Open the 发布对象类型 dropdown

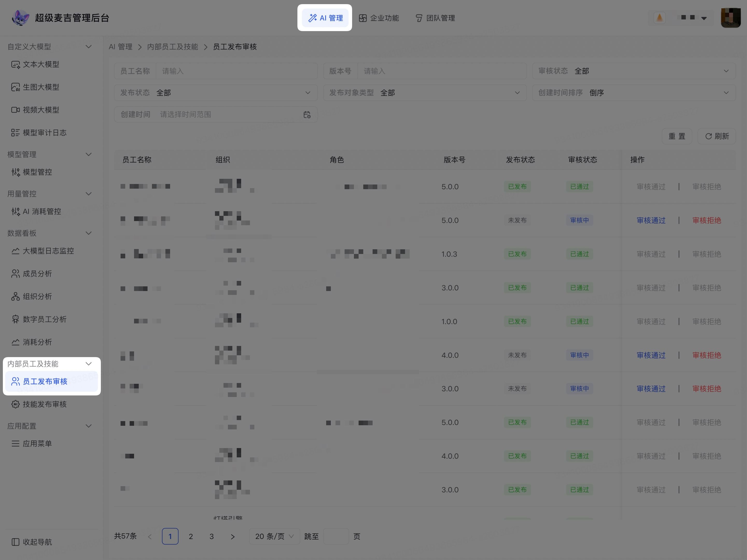(425, 93)
